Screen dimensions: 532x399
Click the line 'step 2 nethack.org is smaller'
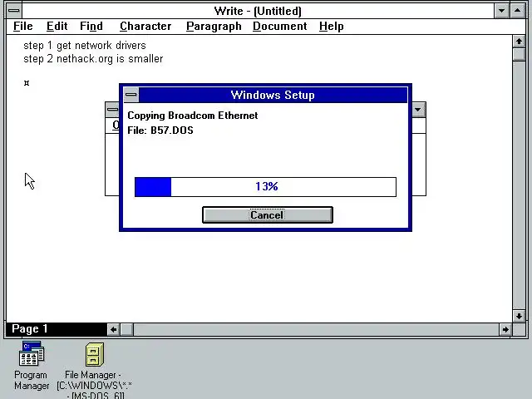[x=93, y=59]
